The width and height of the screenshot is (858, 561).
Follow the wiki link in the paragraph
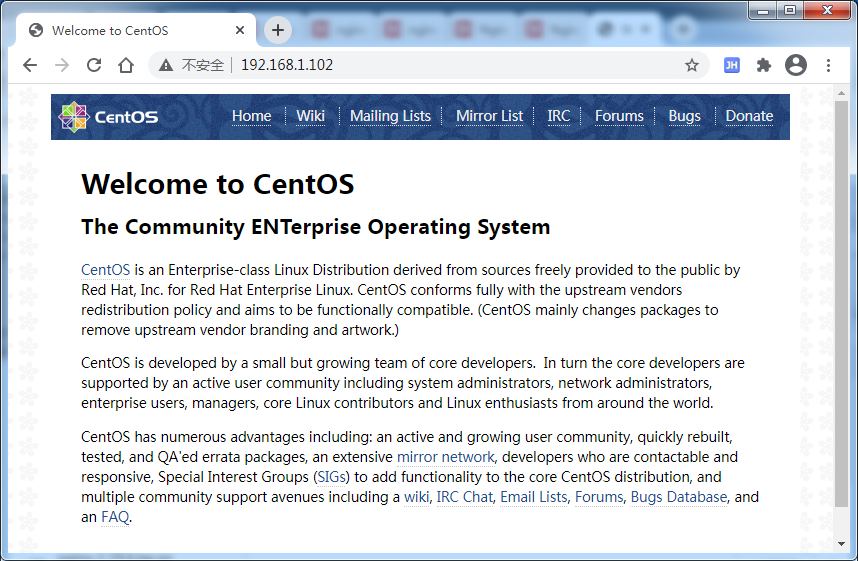point(416,497)
